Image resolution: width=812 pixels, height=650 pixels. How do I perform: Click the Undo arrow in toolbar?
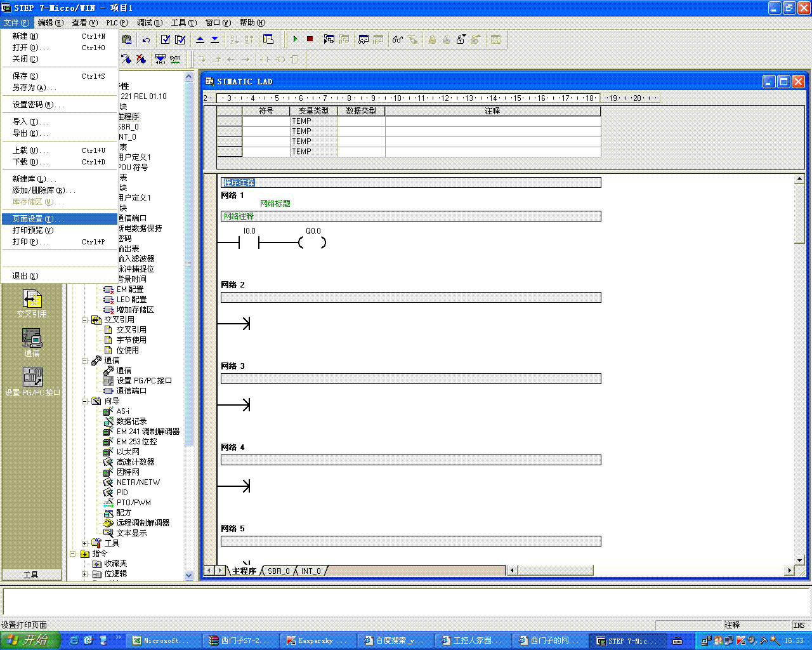(x=147, y=39)
